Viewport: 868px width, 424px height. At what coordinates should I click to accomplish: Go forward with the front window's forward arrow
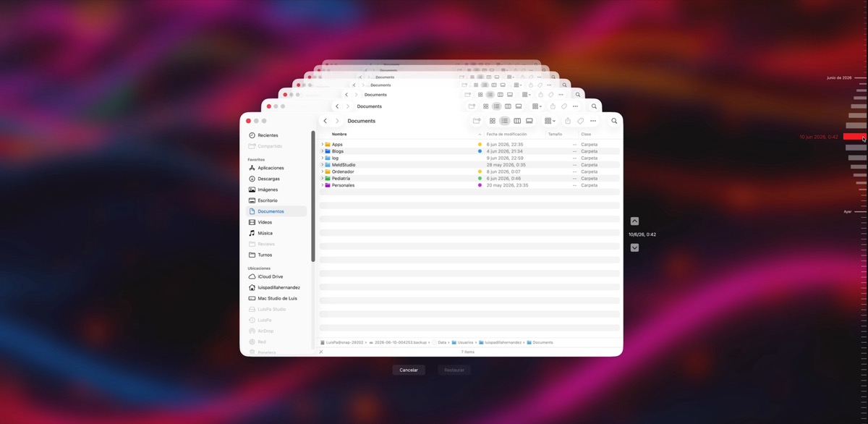click(337, 121)
